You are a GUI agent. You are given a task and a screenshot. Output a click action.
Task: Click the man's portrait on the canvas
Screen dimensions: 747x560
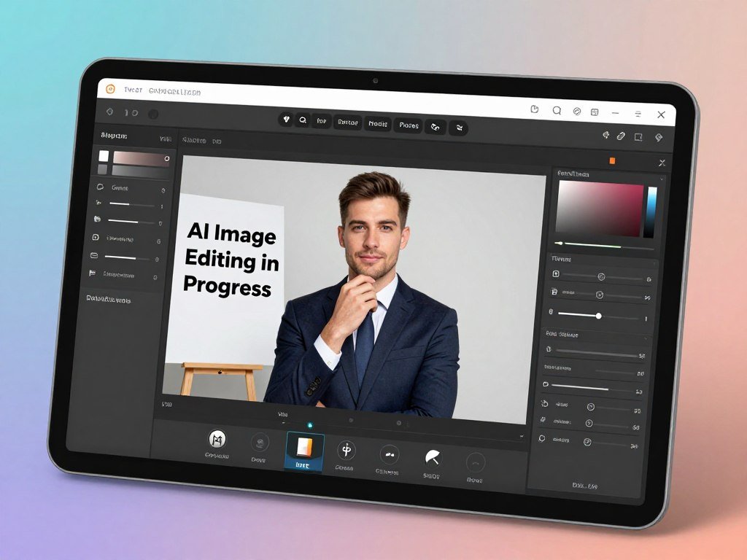(367, 295)
